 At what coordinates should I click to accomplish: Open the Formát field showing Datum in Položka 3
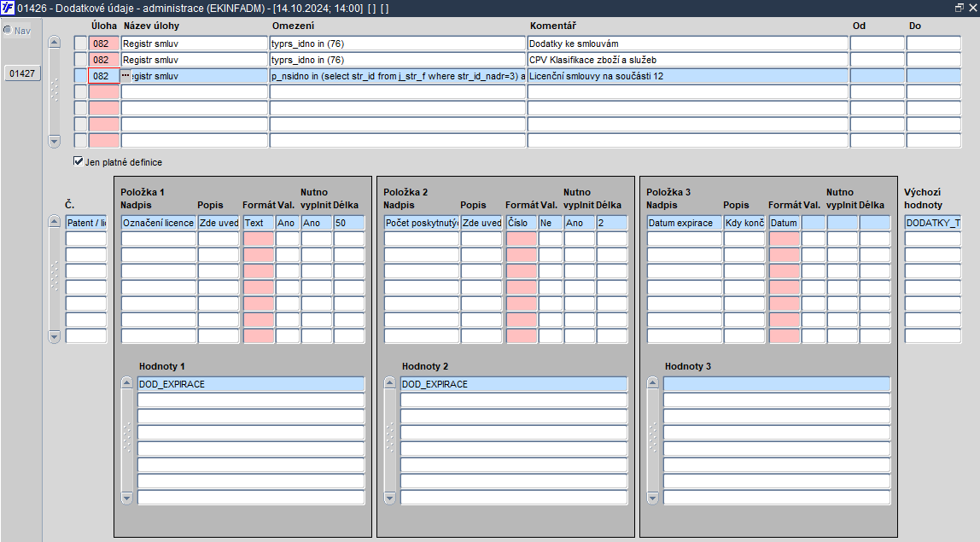coord(785,223)
